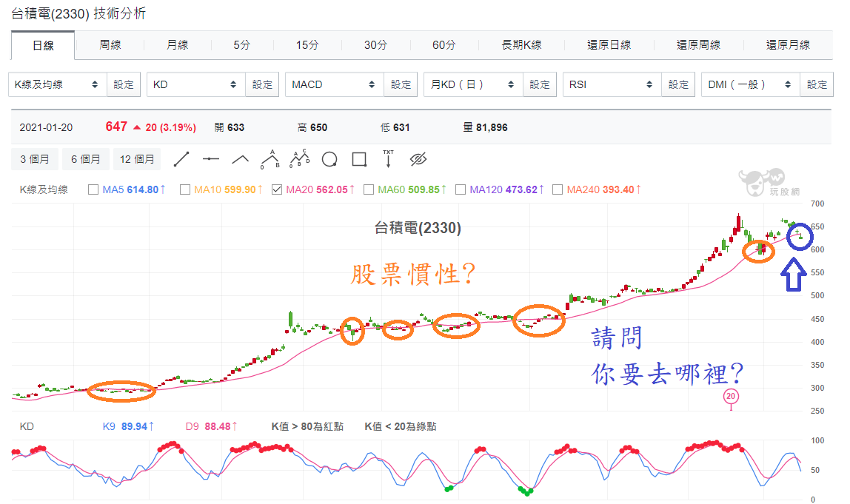Image resolution: width=850 pixels, height=504 pixels.
Task: Switch to the 周線 tab
Action: pyautogui.click(x=110, y=45)
